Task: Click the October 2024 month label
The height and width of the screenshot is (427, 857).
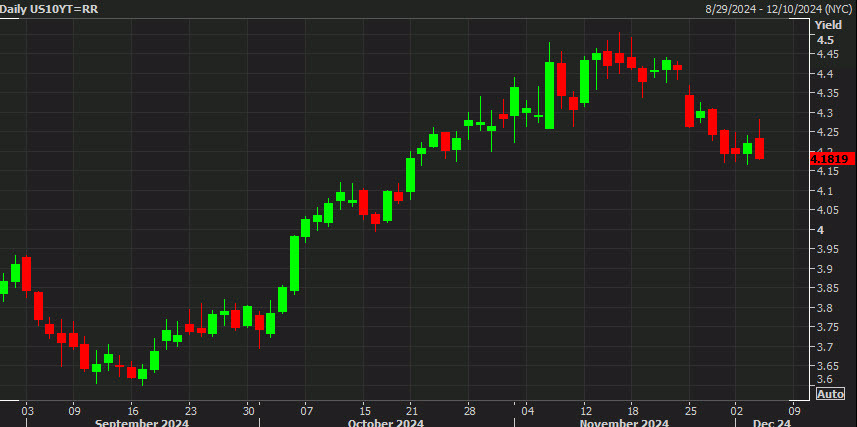Action: click(385, 422)
